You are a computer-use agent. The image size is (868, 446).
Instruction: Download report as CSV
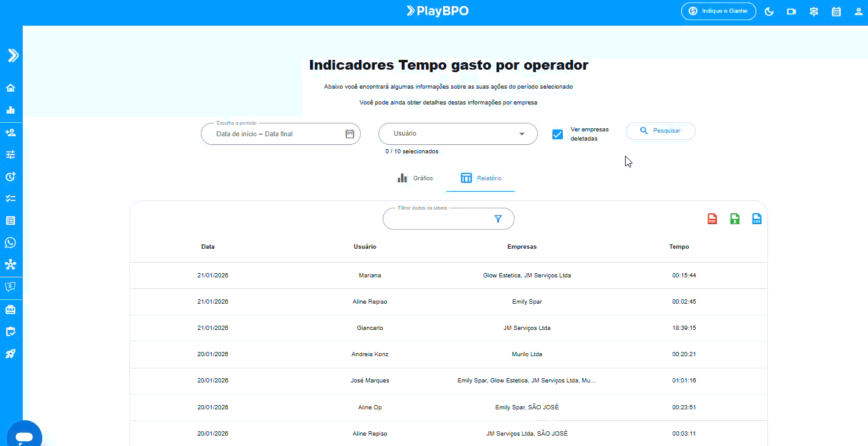[x=757, y=219]
